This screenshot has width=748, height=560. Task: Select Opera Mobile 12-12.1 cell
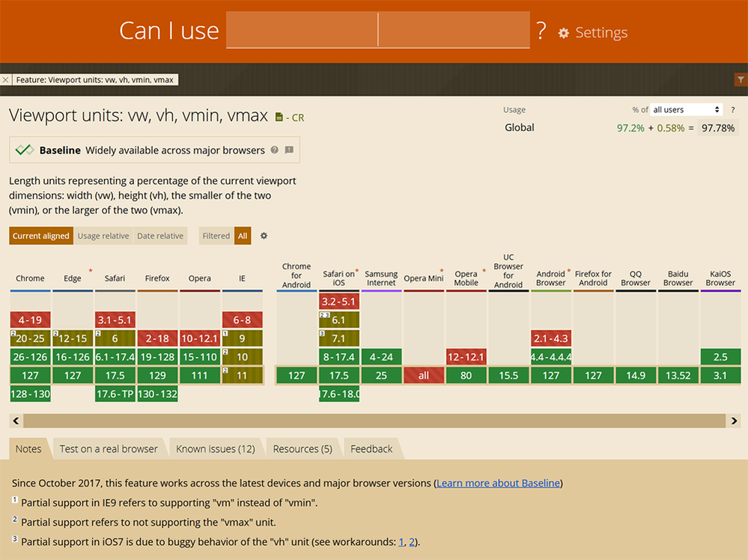466,357
